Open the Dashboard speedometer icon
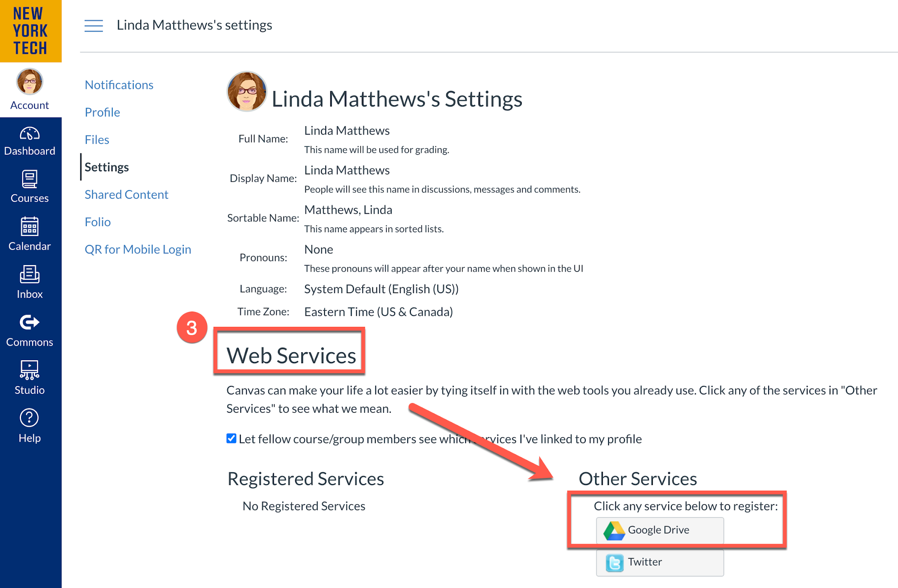This screenshot has width=898, height=588. pyautogui.click(x=29, y=133)
